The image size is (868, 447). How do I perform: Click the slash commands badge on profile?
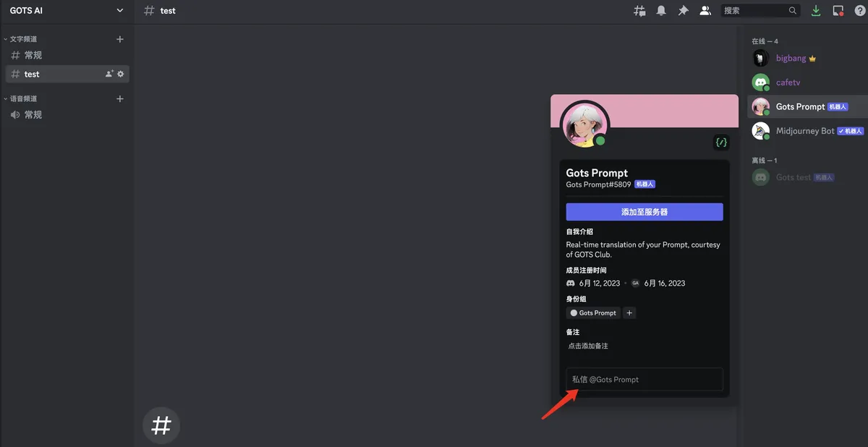[x=720, y=142]
